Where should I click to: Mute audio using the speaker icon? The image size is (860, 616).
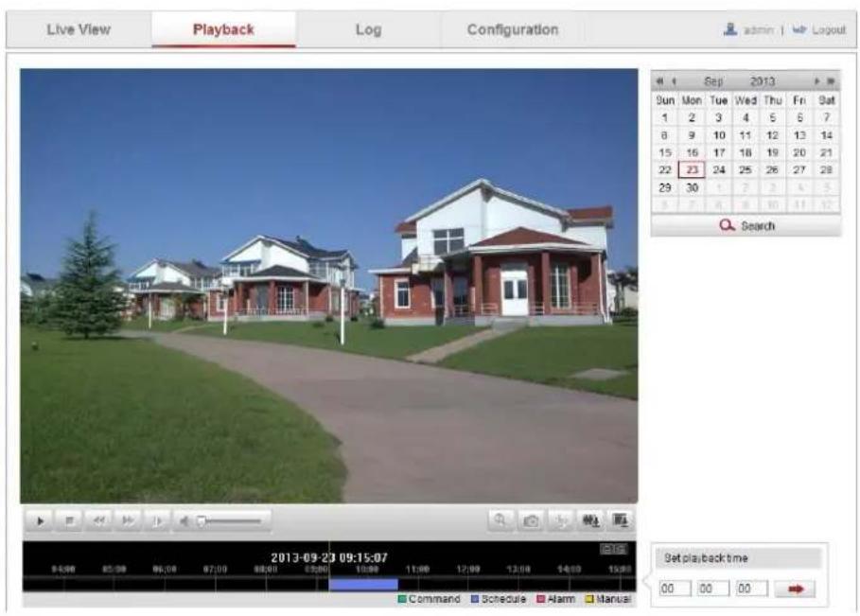coord(184,520)
